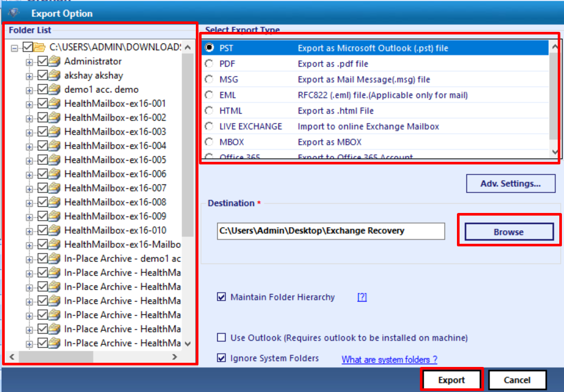564x392 pixels.
Task: Expand the HealthMailbox-ex16-007 tree node
Action: [29, 189]
